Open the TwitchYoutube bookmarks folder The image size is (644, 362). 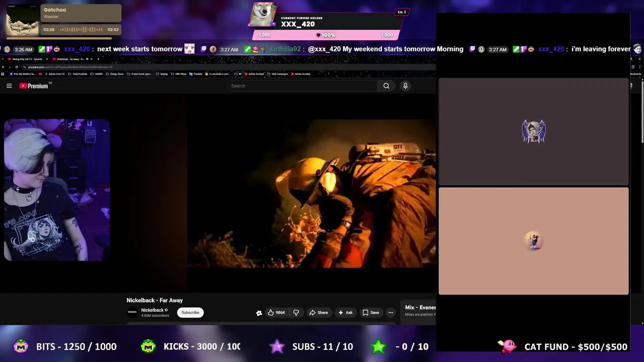(x=77, y=74)
